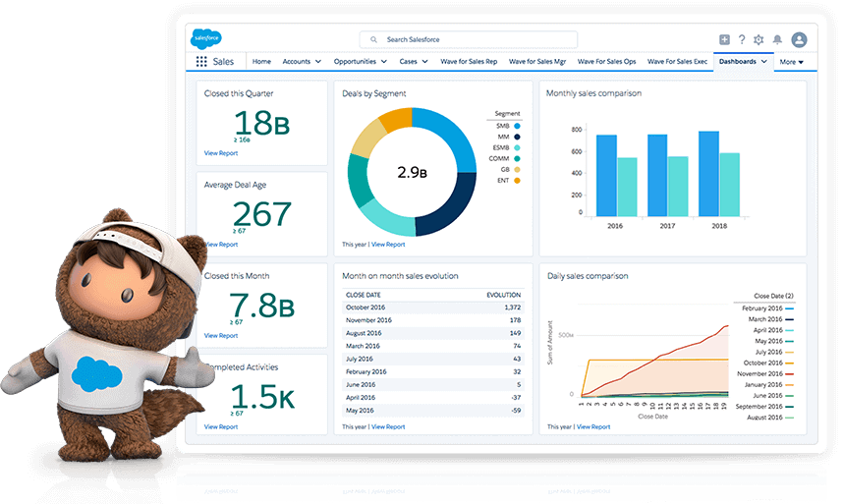843x504 pixels.
Task: Click the EVOLUTION column header
Action: (x=504, y=295)
